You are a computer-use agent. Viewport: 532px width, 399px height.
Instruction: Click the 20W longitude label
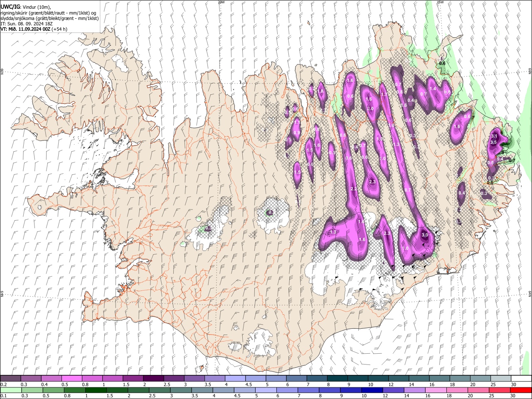pos(221,2)
